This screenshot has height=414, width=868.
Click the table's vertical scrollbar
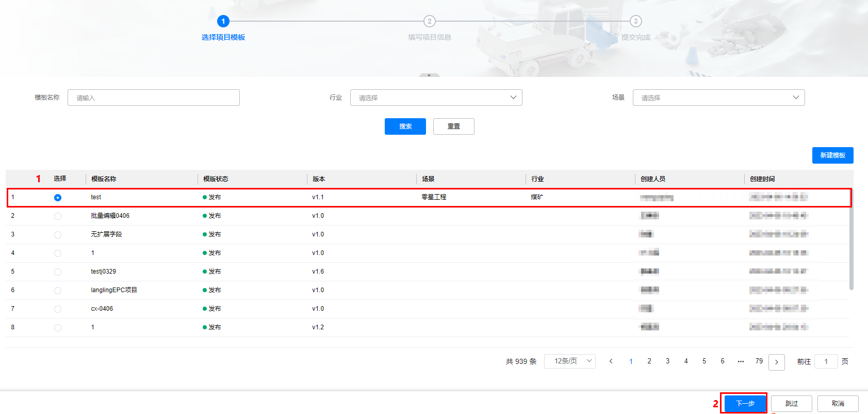coord(851,240)
